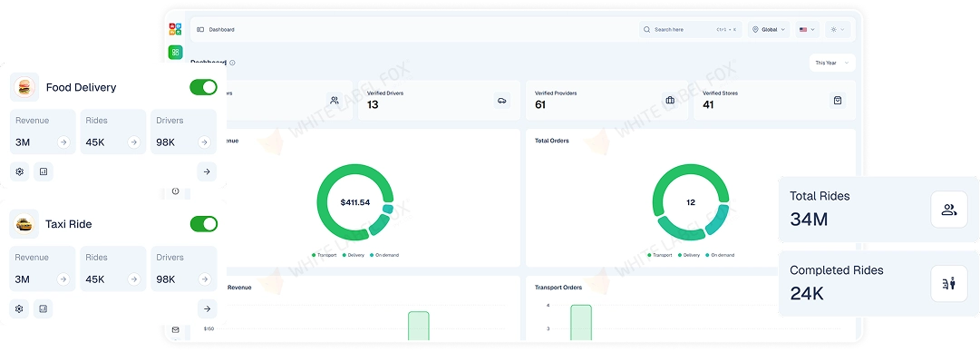
Task: Open the US flag language dropdown
Action: (x=808, y=29)
